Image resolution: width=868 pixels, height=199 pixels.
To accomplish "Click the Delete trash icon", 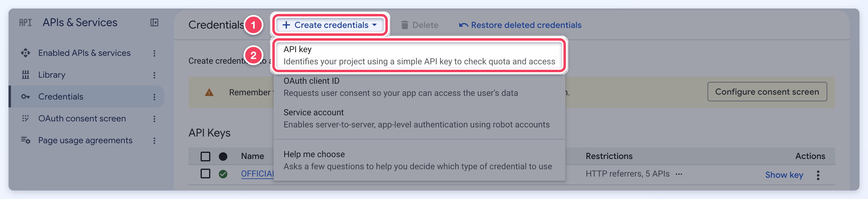I will 405,25.
